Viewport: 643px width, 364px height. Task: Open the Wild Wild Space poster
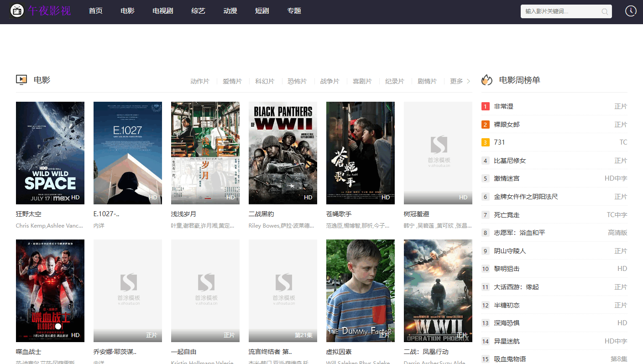click(50, 153)
